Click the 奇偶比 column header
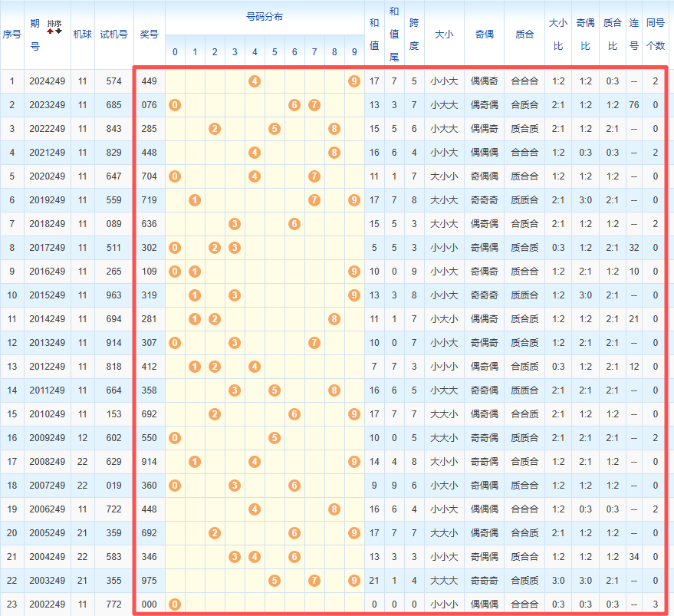The width and height of the screenshot is (674, 616). point(585,35)
